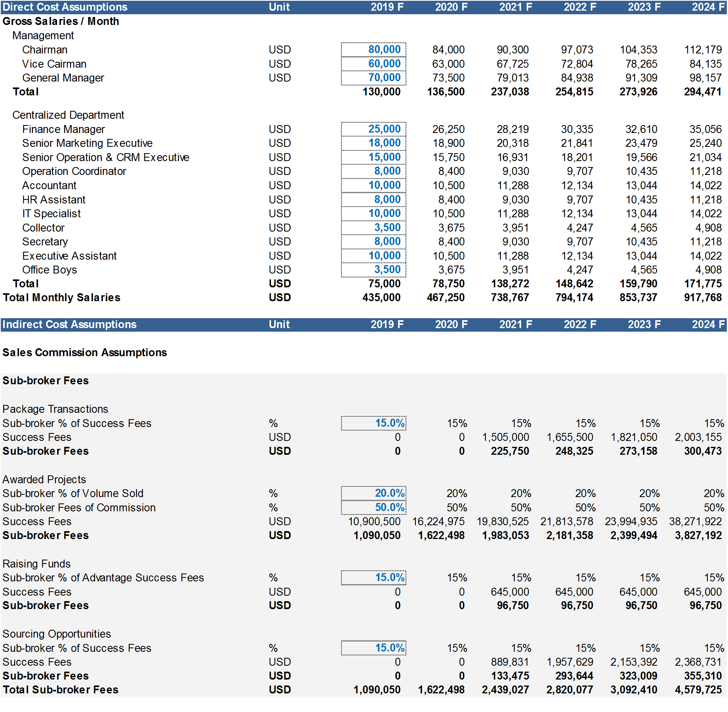Select the Gross Salaries / Month heading
This screenshot has height=712, width=728.
(x=61, y=21)
